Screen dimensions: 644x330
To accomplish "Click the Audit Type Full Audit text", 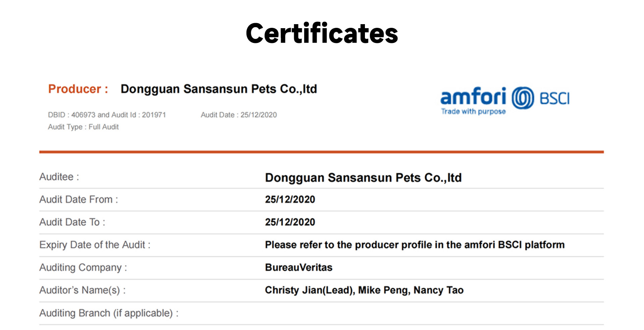I will [83, 127].
